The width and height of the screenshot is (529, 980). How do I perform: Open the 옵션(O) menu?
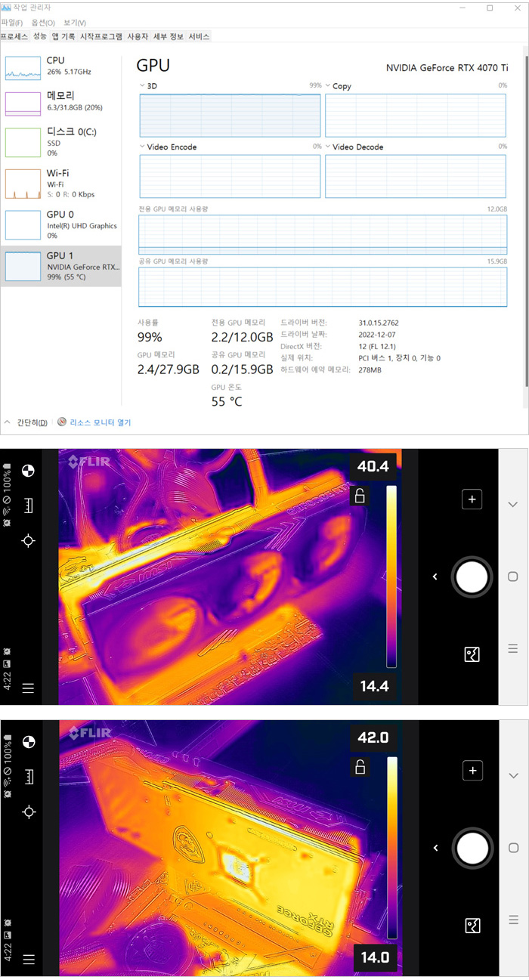[42, 23]
